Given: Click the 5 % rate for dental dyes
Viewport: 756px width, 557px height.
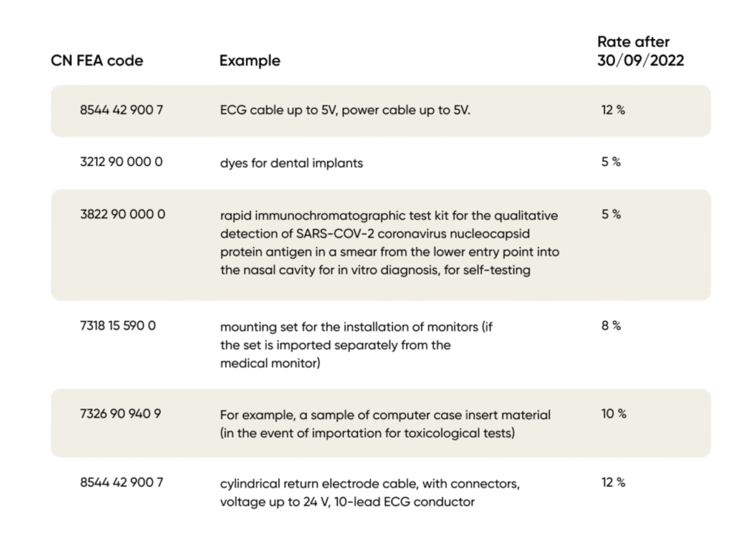Looking at the screenshot, I should pos(611,162).
